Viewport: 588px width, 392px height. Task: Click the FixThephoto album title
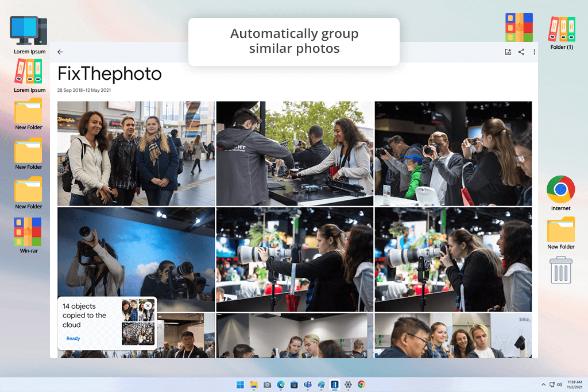coord(110,74)
